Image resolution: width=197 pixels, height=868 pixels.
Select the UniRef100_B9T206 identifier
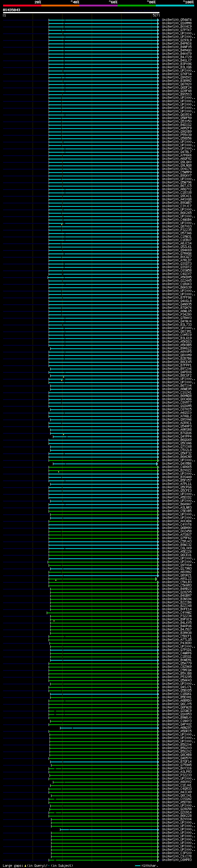tap(177, 369)
